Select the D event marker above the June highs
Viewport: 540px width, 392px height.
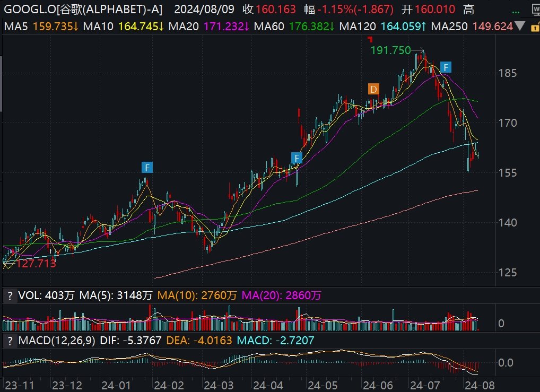pyautogui.click(x=373, y=88)
